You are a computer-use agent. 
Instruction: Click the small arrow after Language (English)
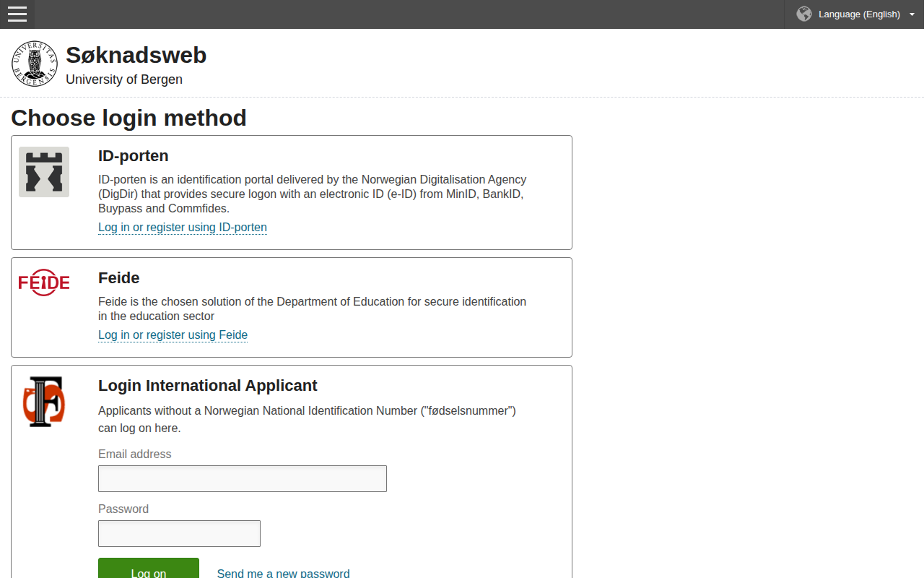point(912,14)
